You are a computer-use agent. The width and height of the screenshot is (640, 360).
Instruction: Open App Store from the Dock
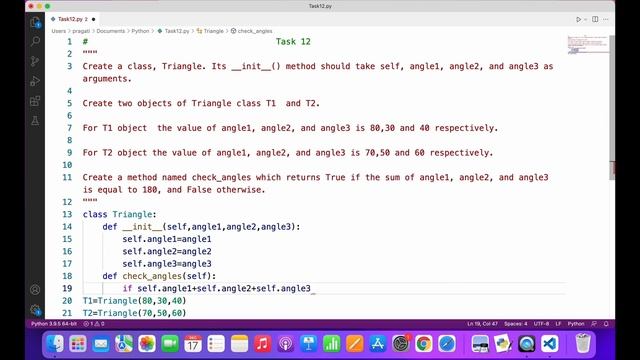point(378,344)
